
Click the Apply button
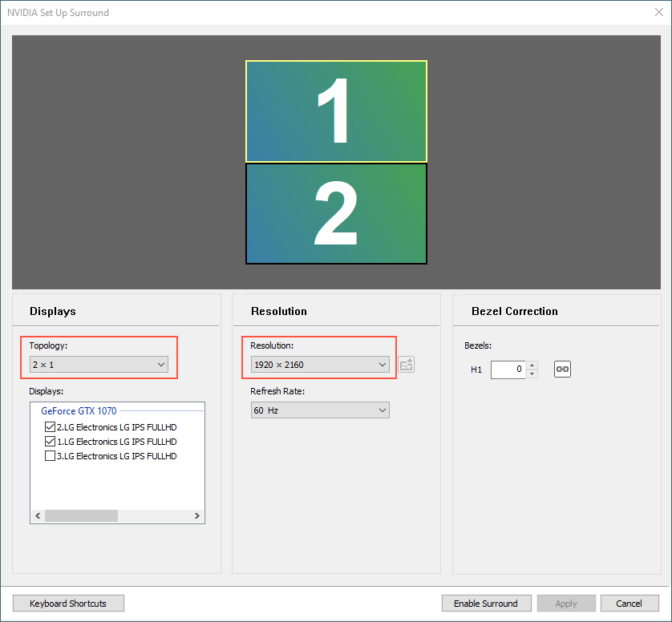pyautogui.click(x=566, y=603)
